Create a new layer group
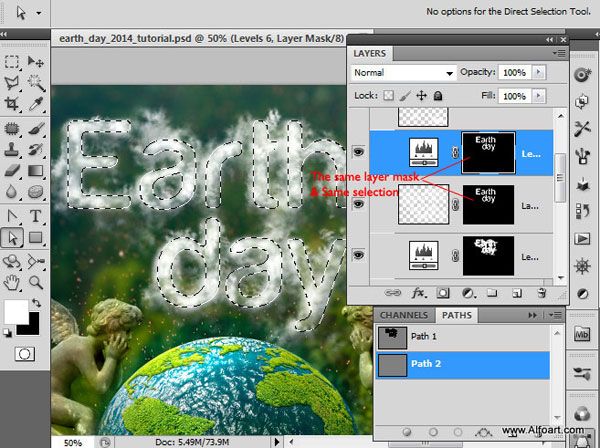 (492, 293)
